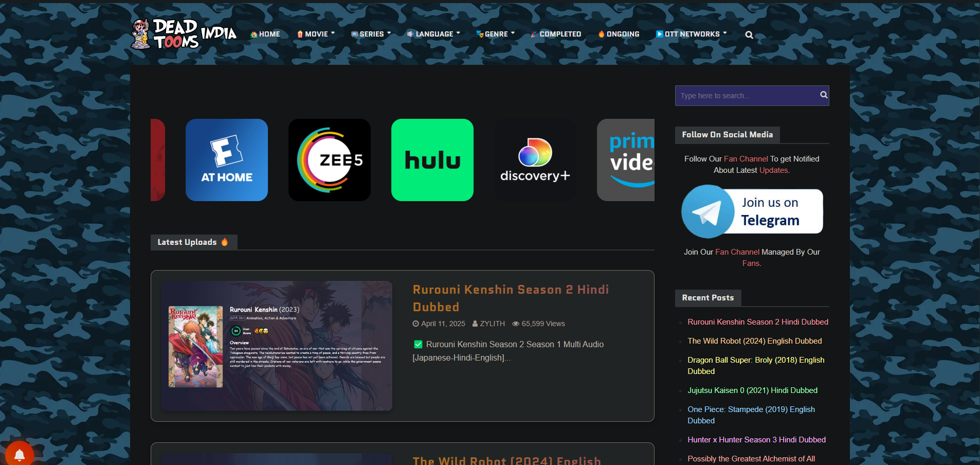Viewport: 980px width, 465px height.
Task: Open recent post Possibly the Greatest Alchemist
Action: point(751,459)
